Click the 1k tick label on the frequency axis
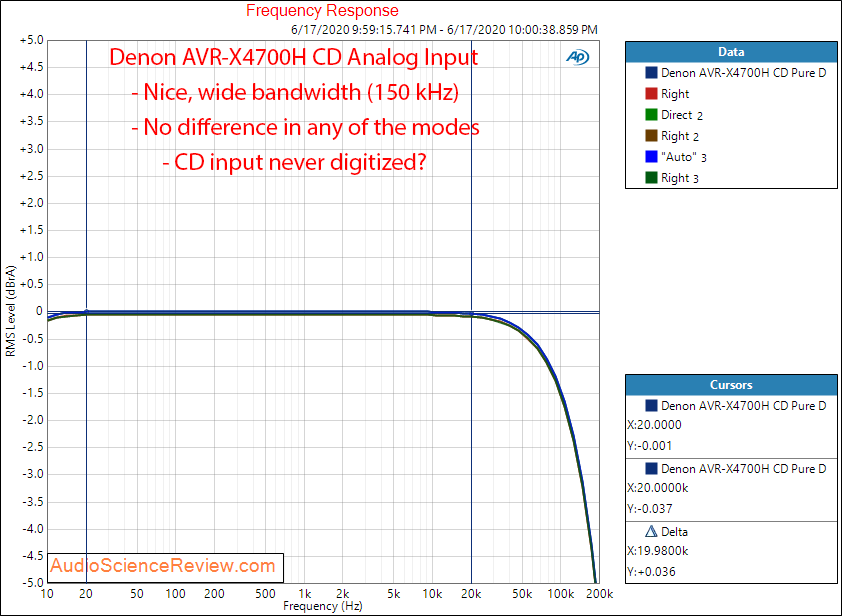This screenshot has width=842, height=616. point(304,594)
